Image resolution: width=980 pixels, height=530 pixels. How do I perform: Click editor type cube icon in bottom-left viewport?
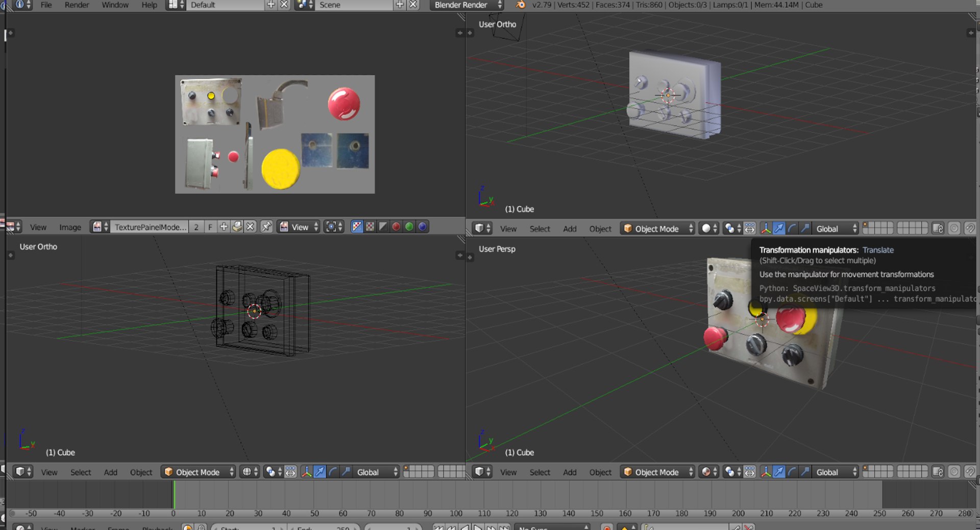tap(23, 472)
